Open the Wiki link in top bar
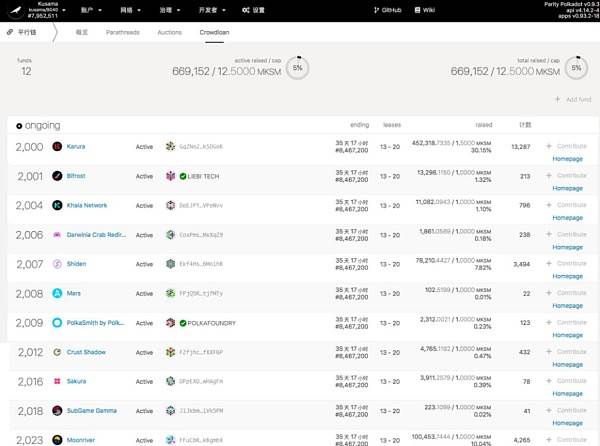This screenshot has width=600, height=446. (425, 10)
